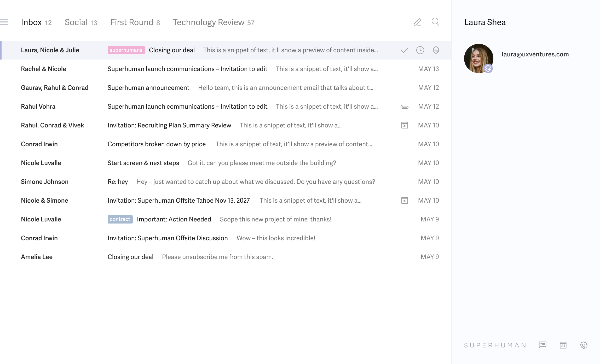Click the clock remind-me icon on selected email
Viewport: 600px width, 364px height.
(420, 50)
